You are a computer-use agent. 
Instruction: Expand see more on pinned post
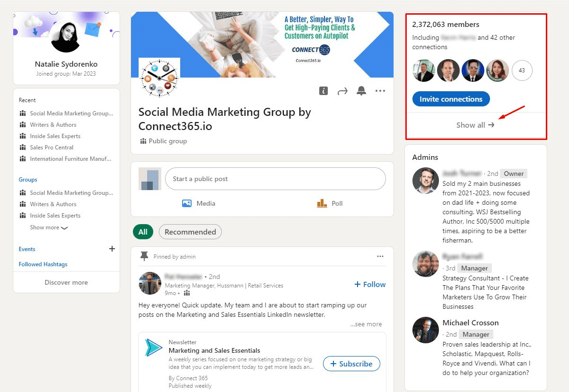[x=366, y=324]
